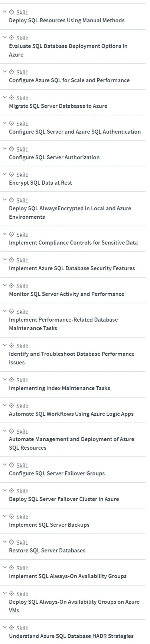Viewport: 150px width, 644px height.
Task: Expand the Configure Azure SQL for Scale and Performance chevron
Action: pyautogui.click(x=4, y=71)
